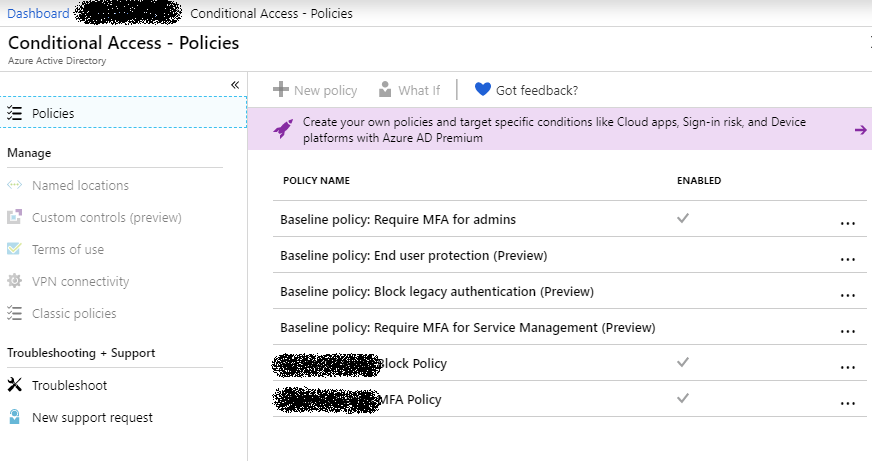Click the Got feedback? button

pyautogui.click(x=526, y=90)
